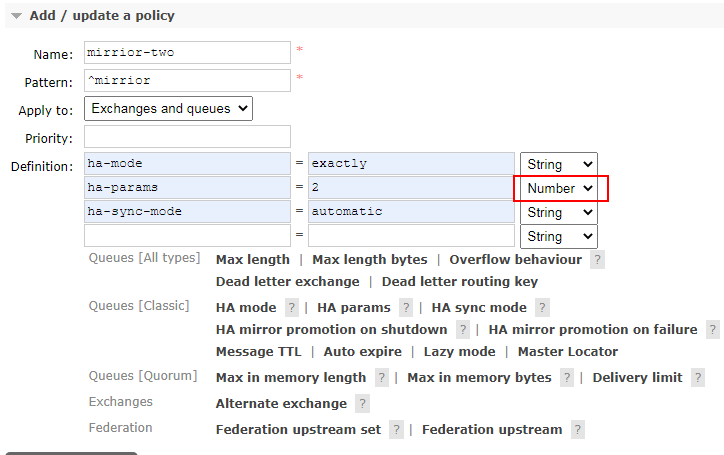This screenshot has width=724, height=455.
Task: Open the Apply to dropdown
Action: (169, 109)
